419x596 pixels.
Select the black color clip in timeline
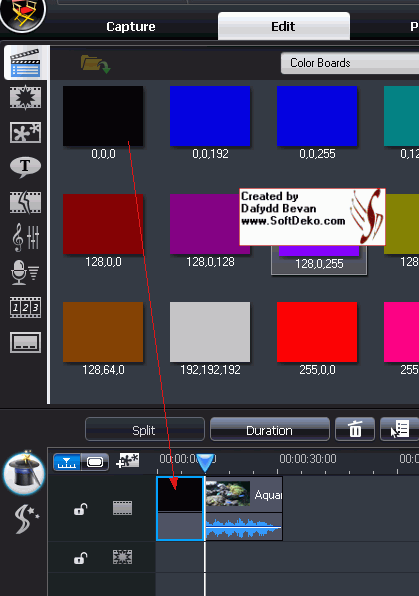click(180, 508)
